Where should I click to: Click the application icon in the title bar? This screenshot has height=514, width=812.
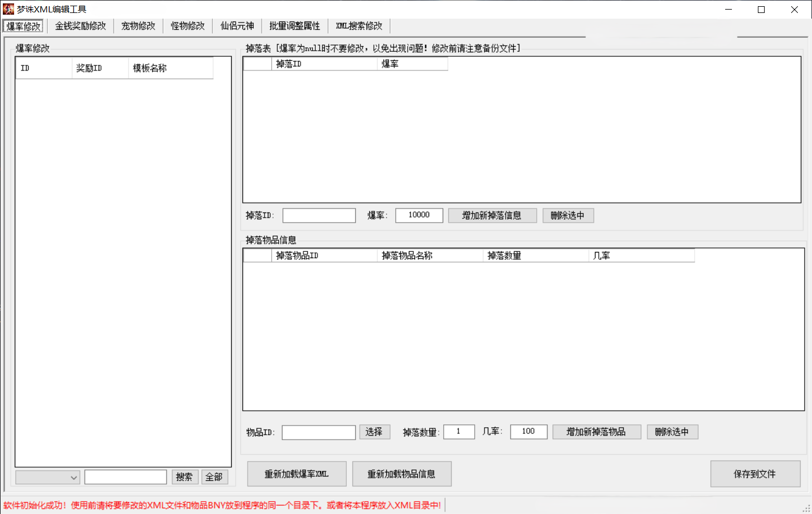pos(7,8)
